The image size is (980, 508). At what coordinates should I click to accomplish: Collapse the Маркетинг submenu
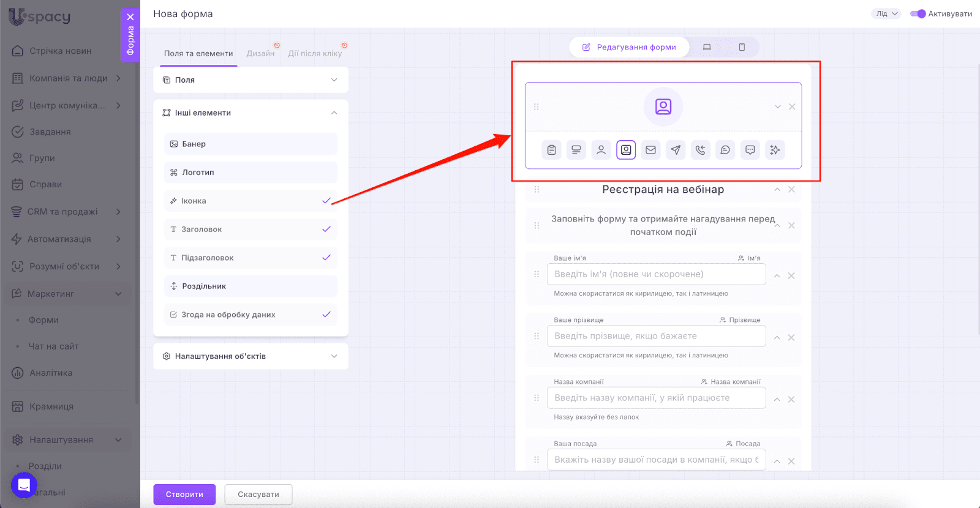[x=118, y=294]
